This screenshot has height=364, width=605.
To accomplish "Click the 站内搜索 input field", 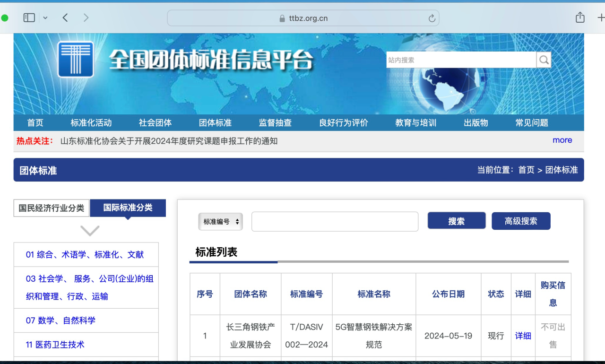I will pyautogui.click(x=461, y=60).
